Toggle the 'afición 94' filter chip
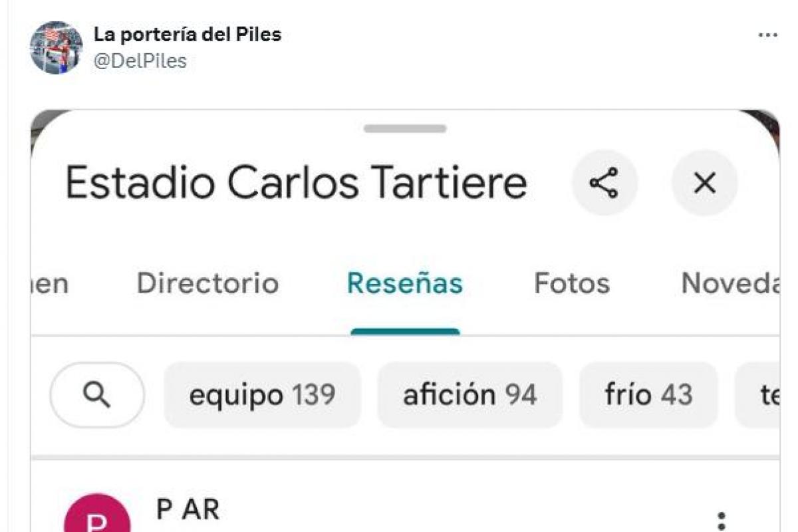Screen dimensions: 798x532 coord(469,395)
